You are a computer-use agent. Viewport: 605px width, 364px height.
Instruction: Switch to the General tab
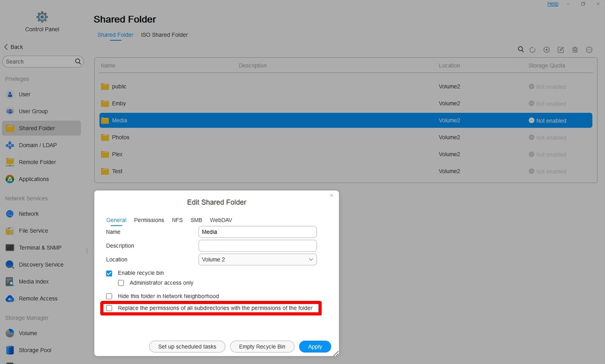tap(116, 220)
